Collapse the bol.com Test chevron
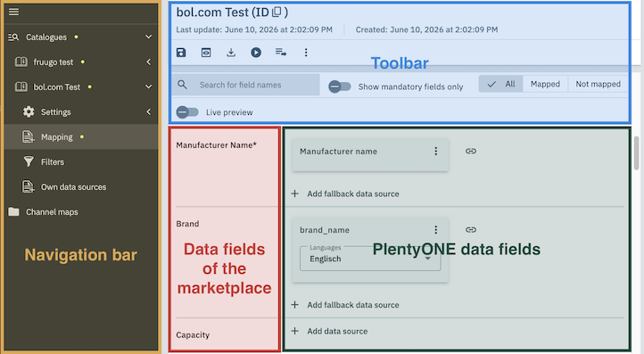 click(x=148, y=87)
